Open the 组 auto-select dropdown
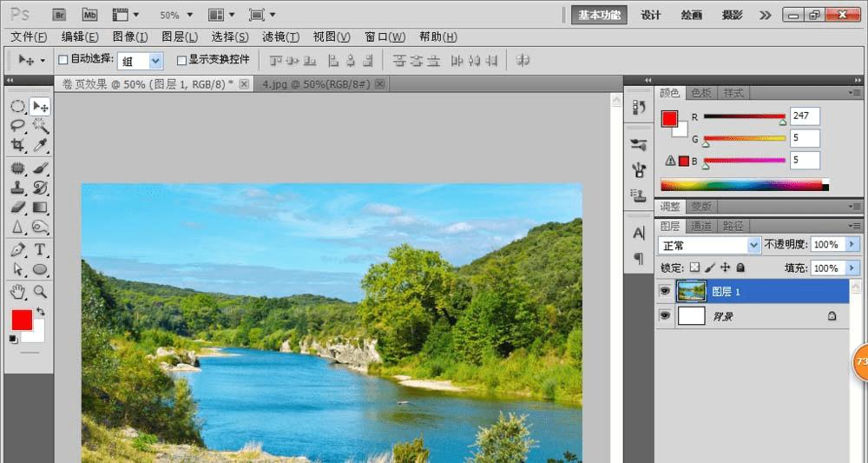The height and width of the screenshot is (463, 868). (155, 61)
